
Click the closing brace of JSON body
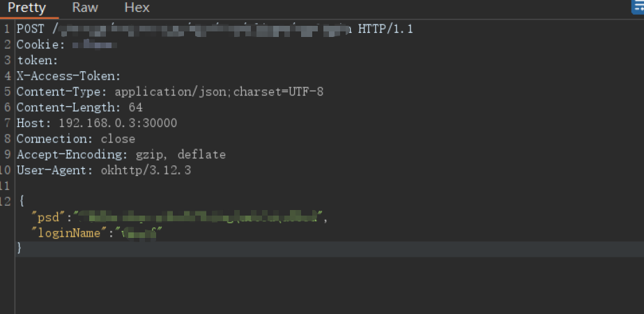[x=19, y=248]
